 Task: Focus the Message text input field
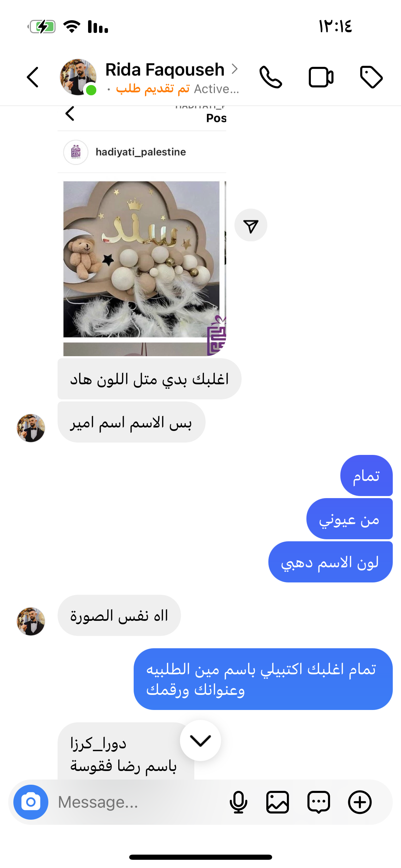pos(137,802)
